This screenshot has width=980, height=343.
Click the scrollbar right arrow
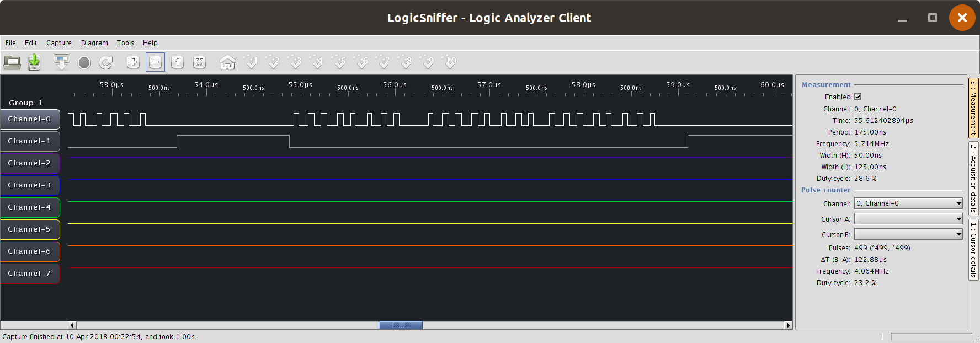pos(789,325)
